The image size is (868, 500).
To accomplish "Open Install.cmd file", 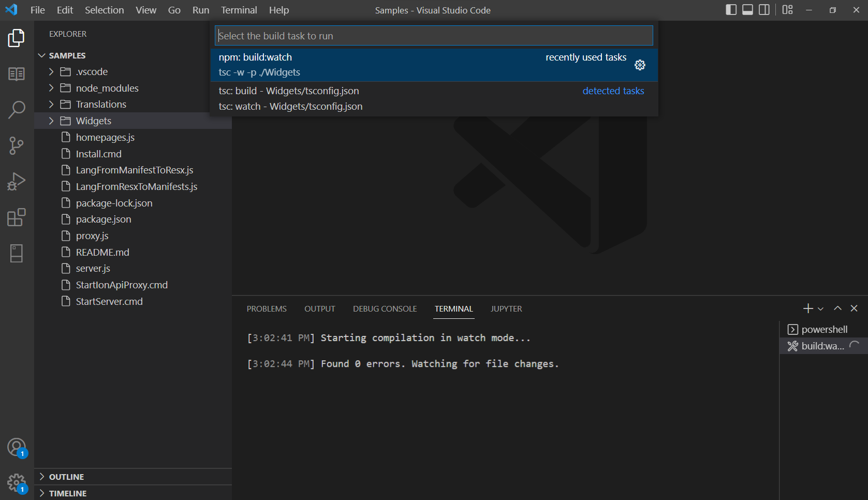I will (x=133, y=154).
